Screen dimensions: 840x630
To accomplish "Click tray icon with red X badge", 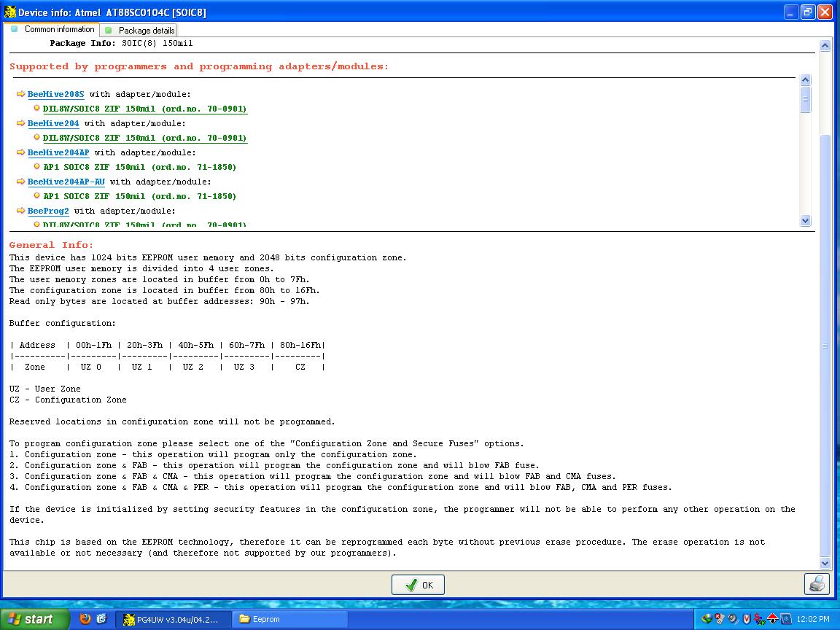I will (x=720, y=619).
